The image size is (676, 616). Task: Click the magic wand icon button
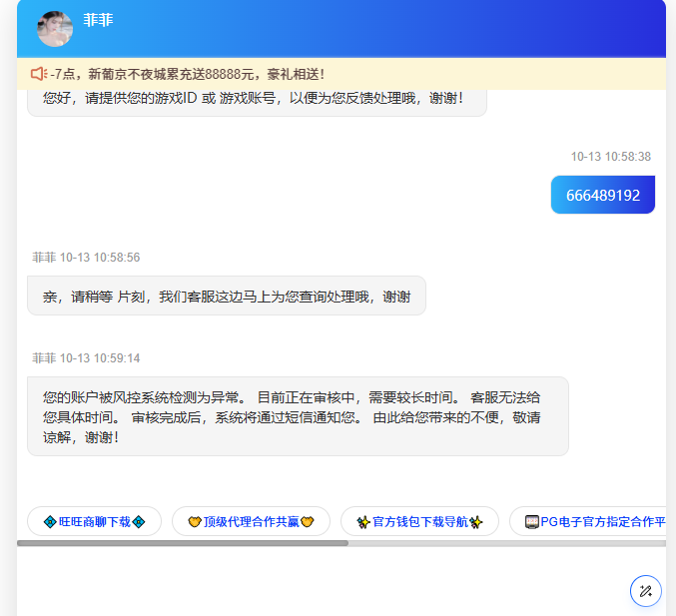pyautogui.click(x=645, y=590)
